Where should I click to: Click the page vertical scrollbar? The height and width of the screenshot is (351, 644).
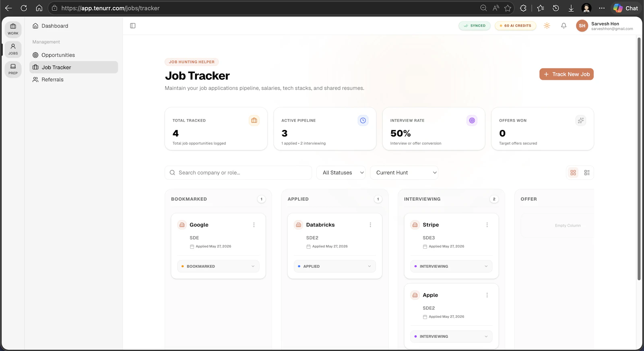639,159
